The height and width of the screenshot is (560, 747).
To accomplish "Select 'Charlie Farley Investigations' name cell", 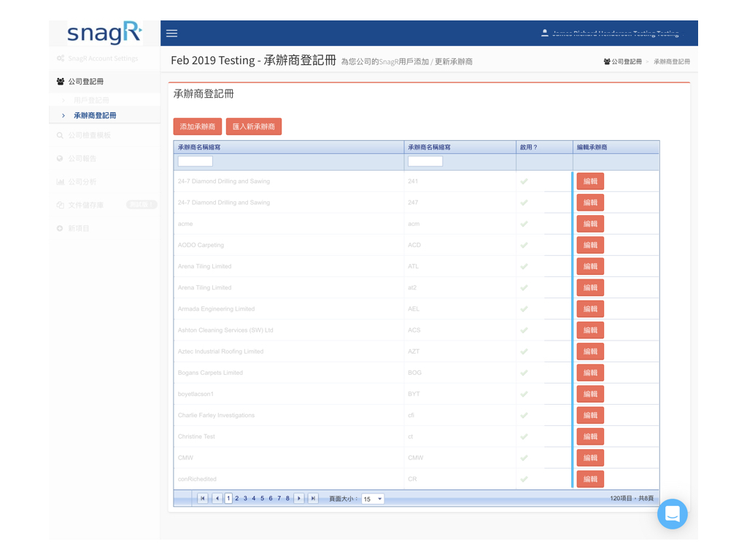I will 289,415.
